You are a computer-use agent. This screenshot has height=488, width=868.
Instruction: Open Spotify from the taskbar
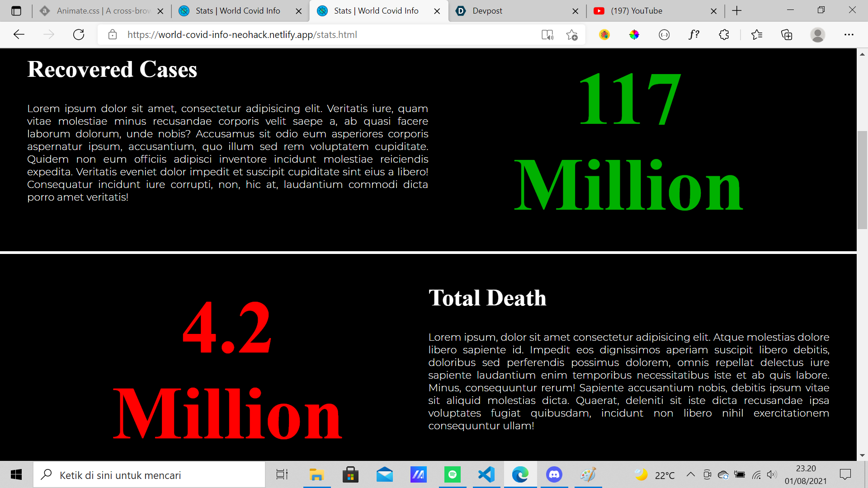coord(452,474)
